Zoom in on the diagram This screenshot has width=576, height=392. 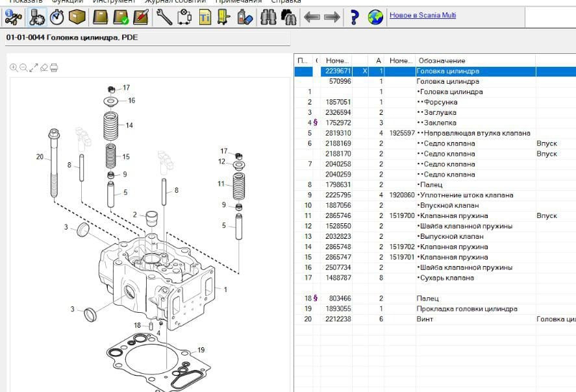click(x=14, y=67)
